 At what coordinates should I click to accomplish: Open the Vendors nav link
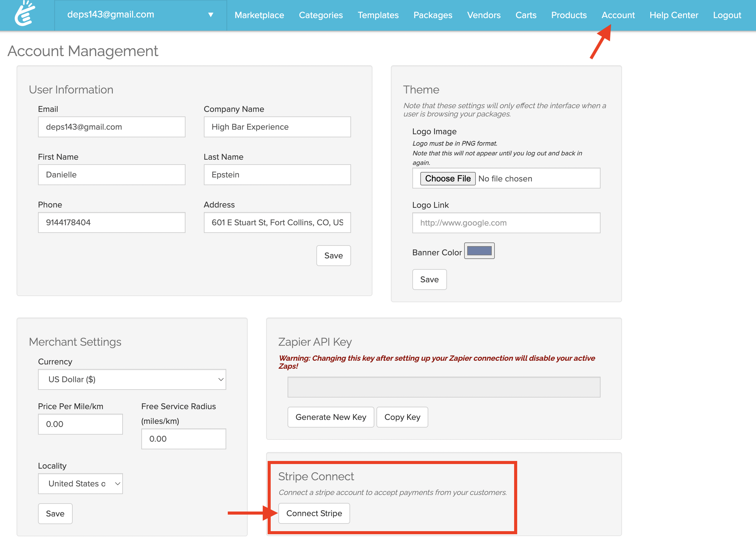pyautogui.click(x=483, y=15)
